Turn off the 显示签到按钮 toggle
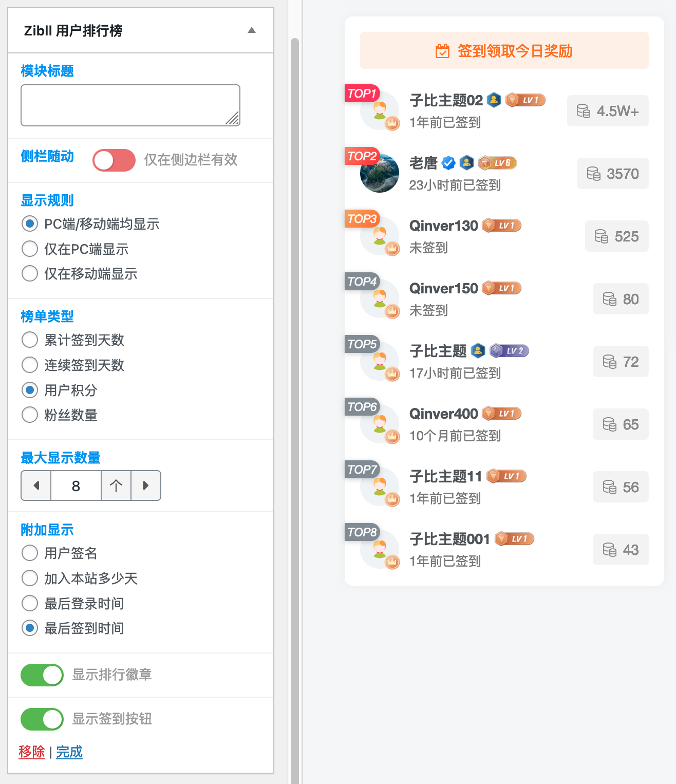676x784 pixels. [42, 719]
